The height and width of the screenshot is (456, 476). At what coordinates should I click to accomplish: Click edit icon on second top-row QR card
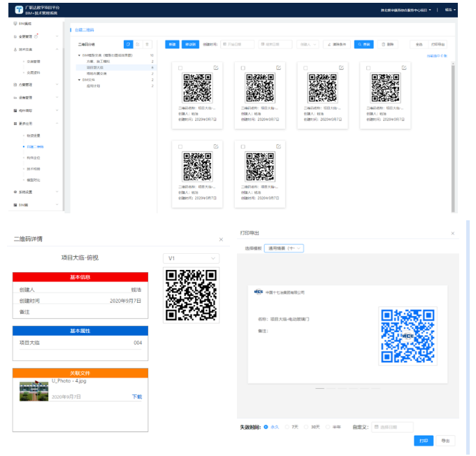(279, 68)
